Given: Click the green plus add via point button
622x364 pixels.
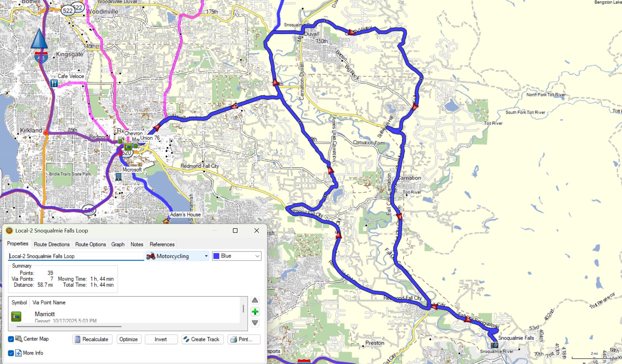Looking at the screenshot, I should 255,312.
